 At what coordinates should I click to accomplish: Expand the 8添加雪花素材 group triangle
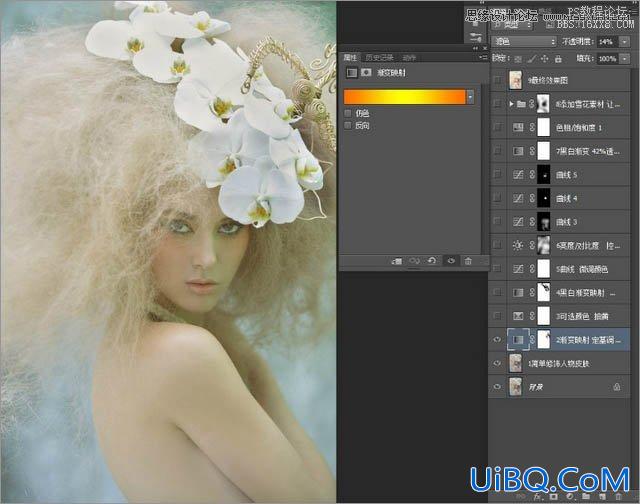point(511,104)
